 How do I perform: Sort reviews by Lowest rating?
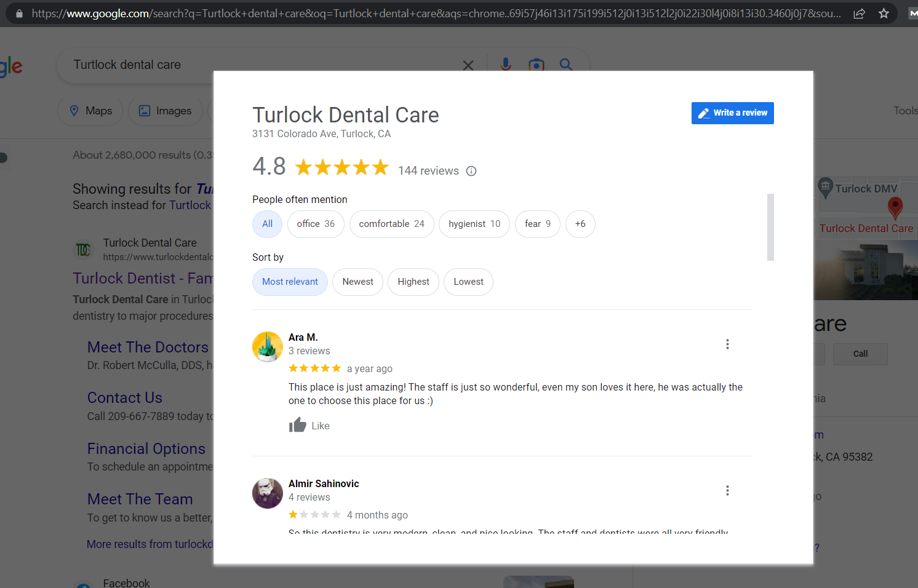(x=468, y=282)
